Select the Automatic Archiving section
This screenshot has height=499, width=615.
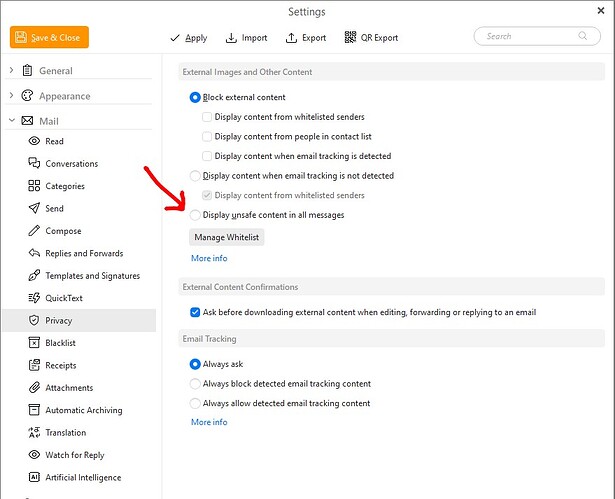tap(83, 410)
